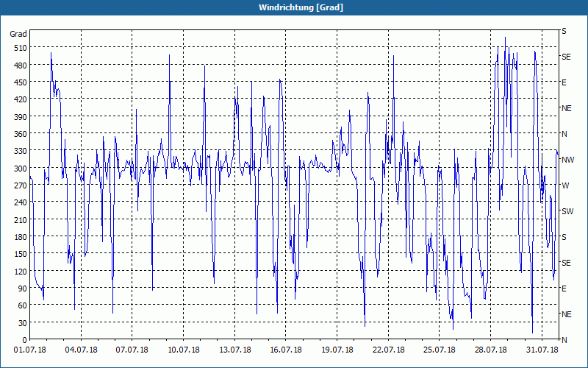Image resolution: width=588 pixels, height=368 pixels.
Task: Click the date label 04.07.18
Action: pyautogui.click(x=81, y=350)
